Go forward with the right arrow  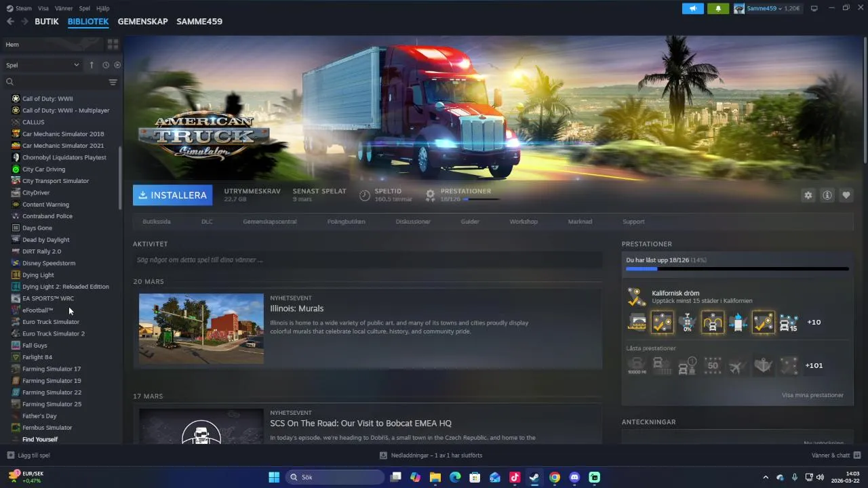pos(24,22)
